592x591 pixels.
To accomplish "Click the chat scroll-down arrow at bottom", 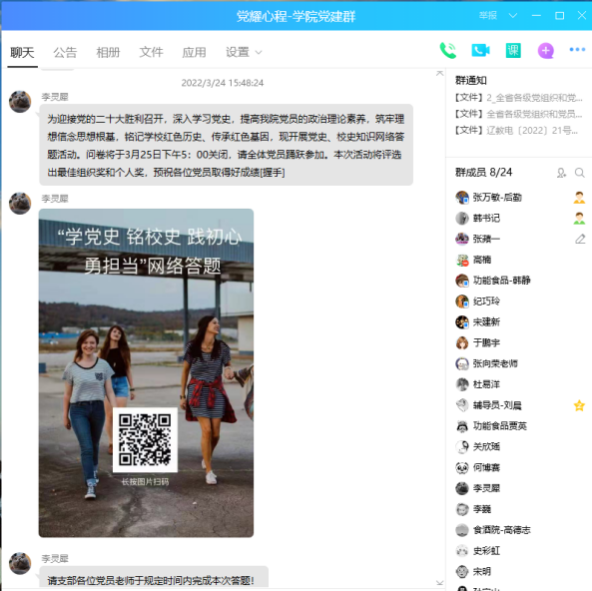I will [x=439, y=583].
